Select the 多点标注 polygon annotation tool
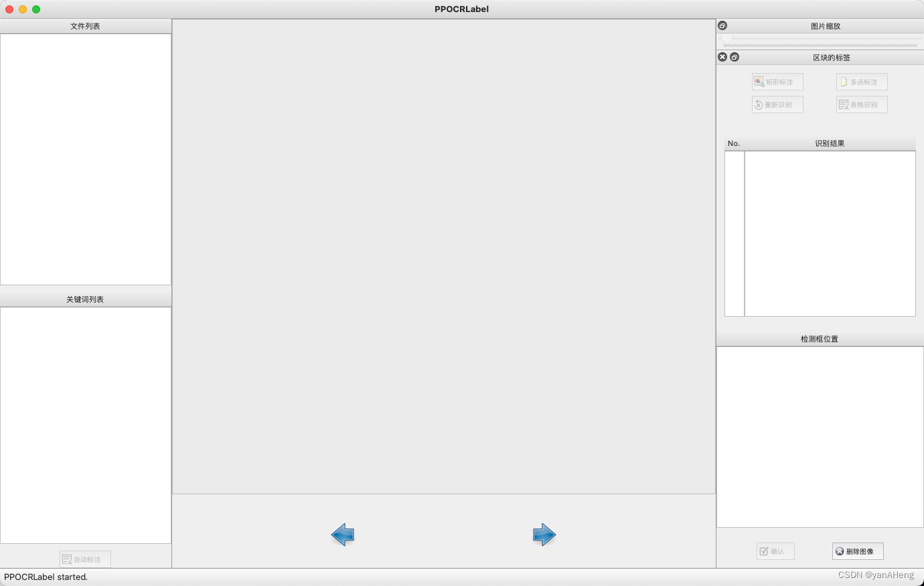This screenshot has height=586, width=924. 862,82
